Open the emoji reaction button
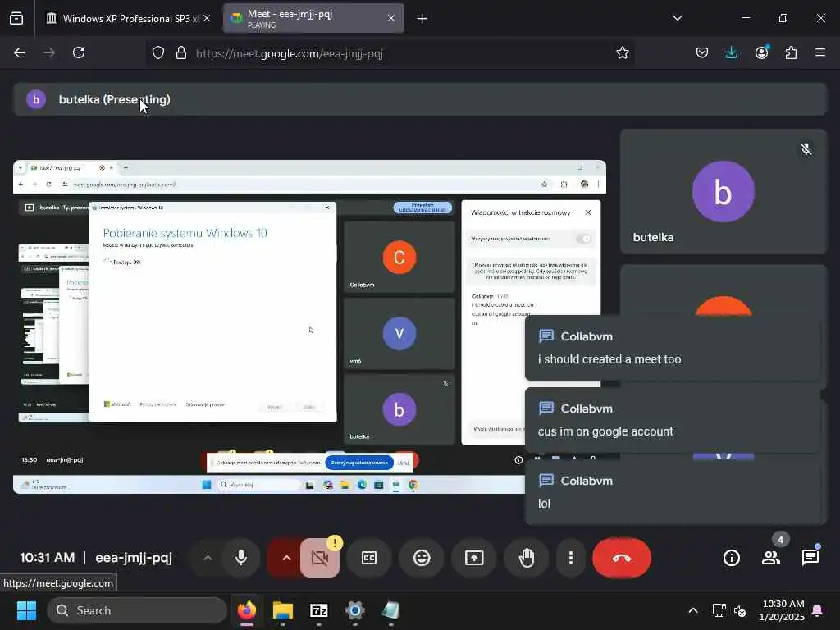The image size is (840, 630). (422, 558)
